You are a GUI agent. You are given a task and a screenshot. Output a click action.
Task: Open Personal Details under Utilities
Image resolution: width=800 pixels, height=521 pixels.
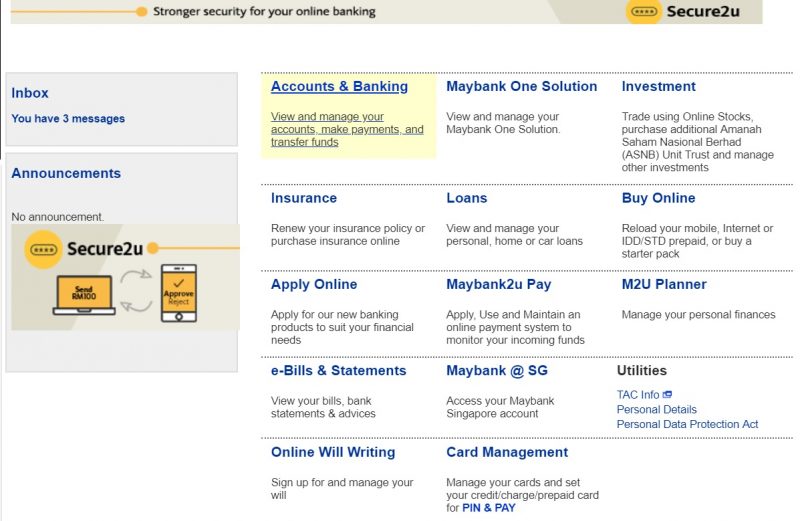click(657, 409)
